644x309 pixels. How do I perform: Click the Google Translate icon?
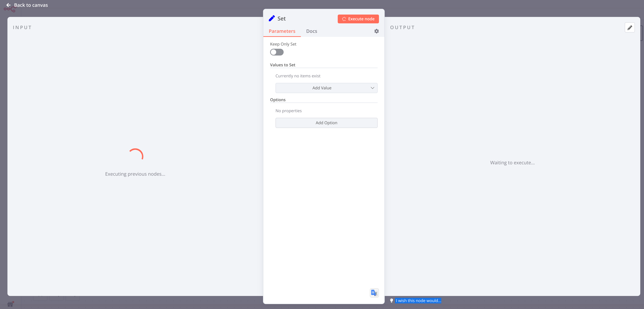tap(374, 293)
